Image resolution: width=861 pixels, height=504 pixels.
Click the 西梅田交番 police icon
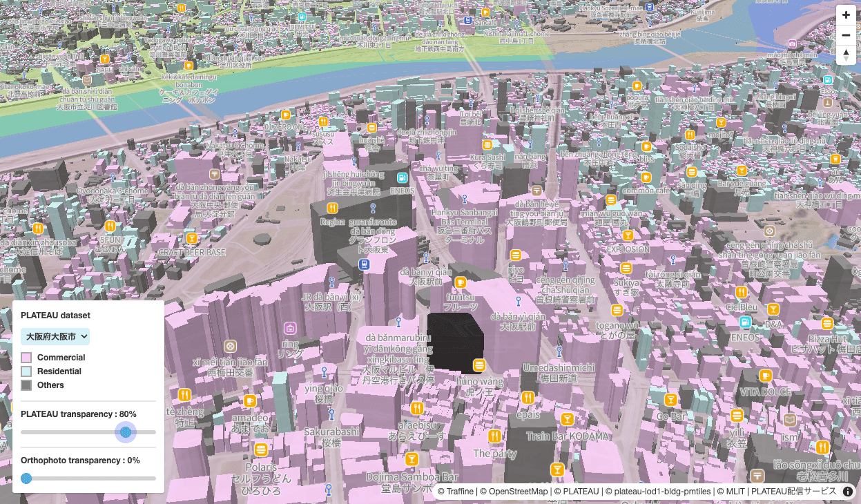231,347
